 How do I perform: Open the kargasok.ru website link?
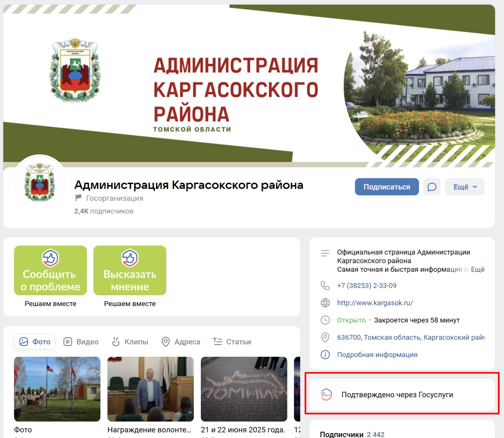[x=375, y=303]
